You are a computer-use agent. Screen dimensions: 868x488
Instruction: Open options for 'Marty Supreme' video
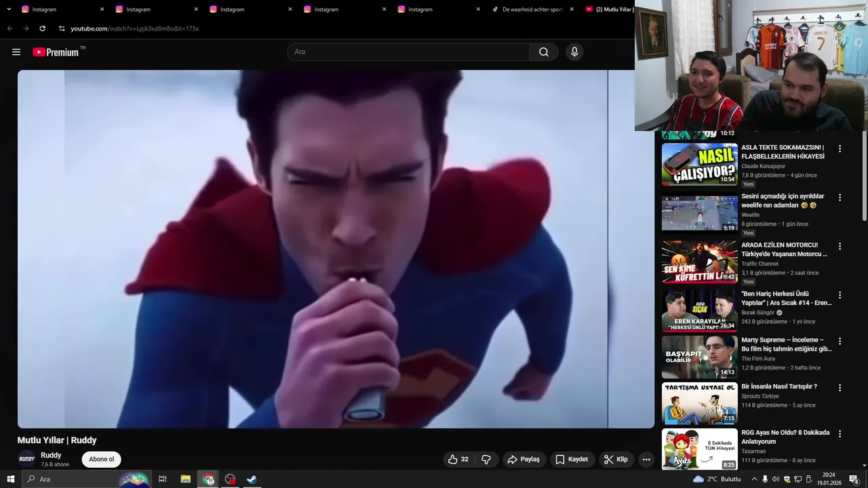point(840,341)
